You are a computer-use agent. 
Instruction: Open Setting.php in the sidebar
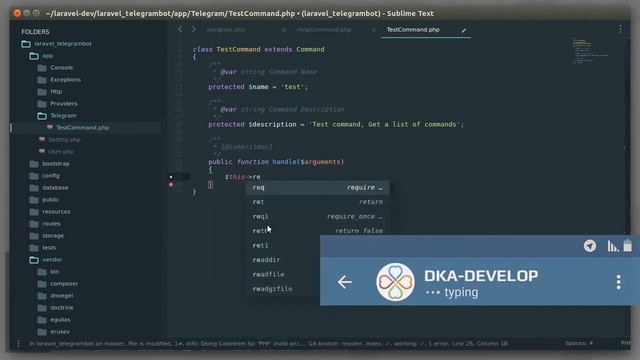point(60,140)
